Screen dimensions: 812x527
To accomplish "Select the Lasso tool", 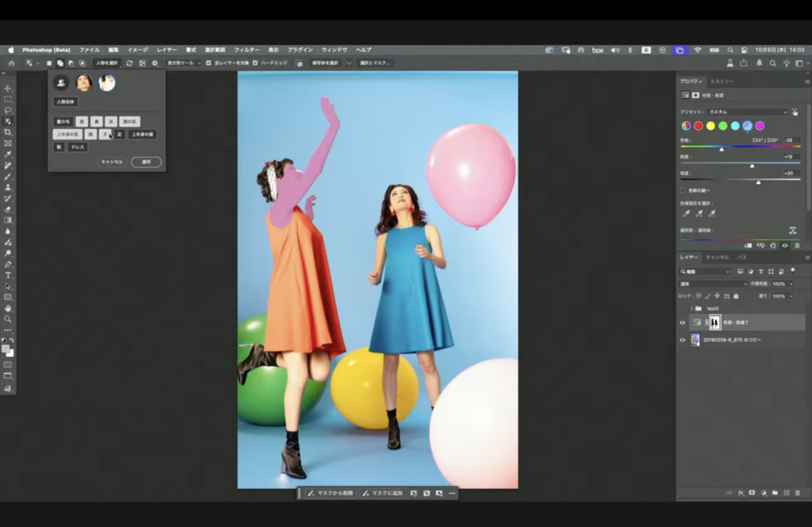I will click(x=8, y=110).
